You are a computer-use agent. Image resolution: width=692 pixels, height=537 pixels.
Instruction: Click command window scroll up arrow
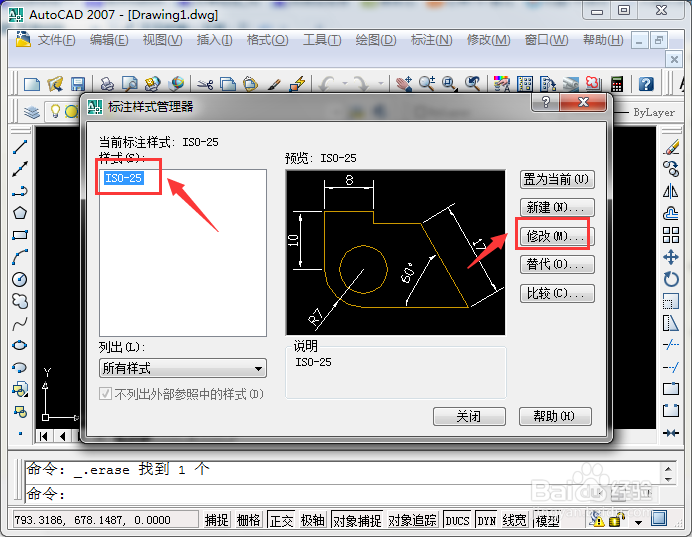coord(668,469)
